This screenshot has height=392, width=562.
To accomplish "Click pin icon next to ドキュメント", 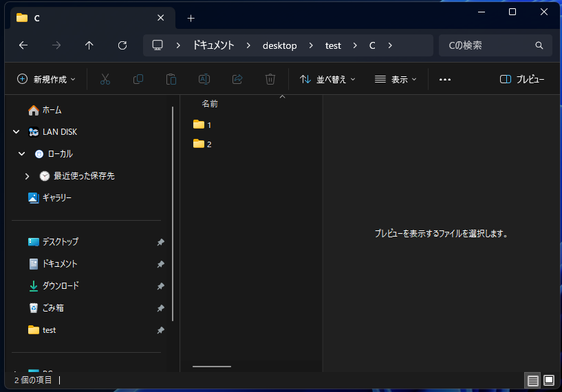I will pos(160,265).
